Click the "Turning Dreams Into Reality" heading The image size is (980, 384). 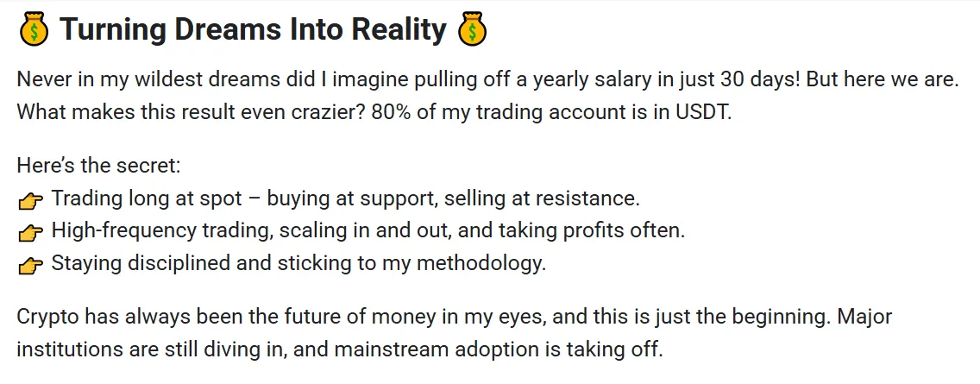[253, 29]
